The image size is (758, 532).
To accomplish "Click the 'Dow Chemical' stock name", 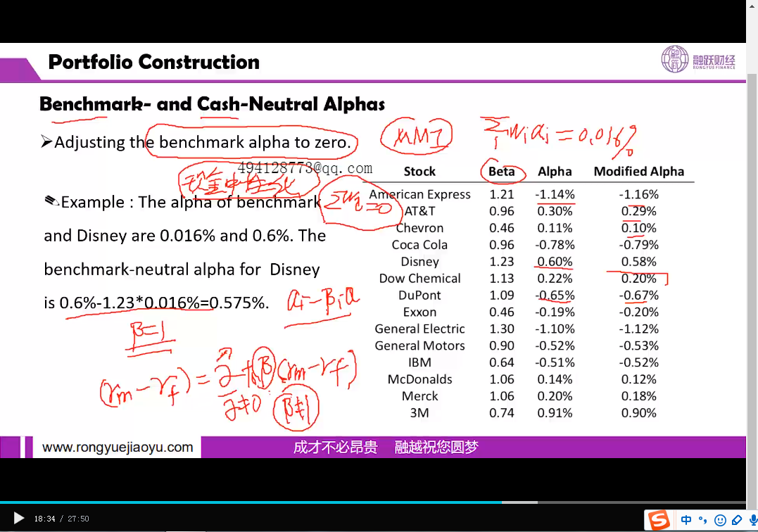I will [x=419, y=279].
